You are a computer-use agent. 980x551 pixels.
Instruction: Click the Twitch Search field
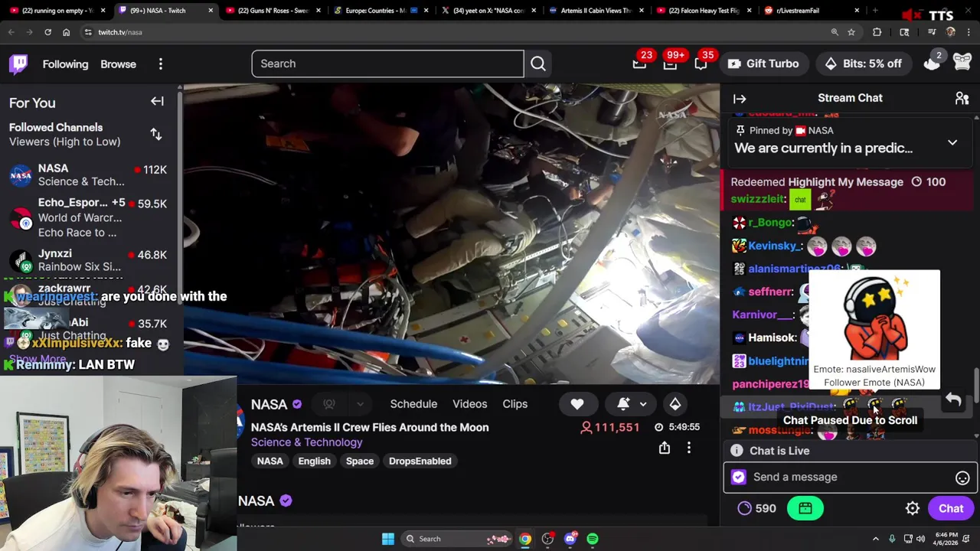coord(387,64)
